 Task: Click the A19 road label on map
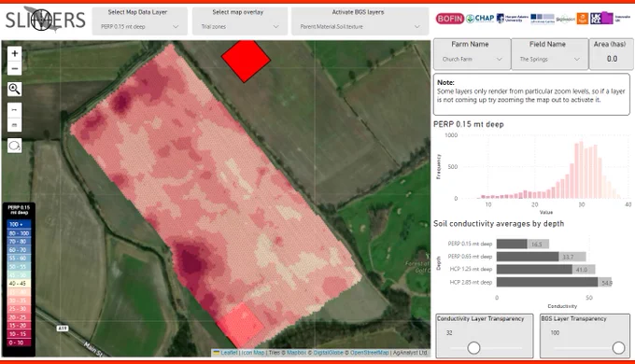coord(62,329)
